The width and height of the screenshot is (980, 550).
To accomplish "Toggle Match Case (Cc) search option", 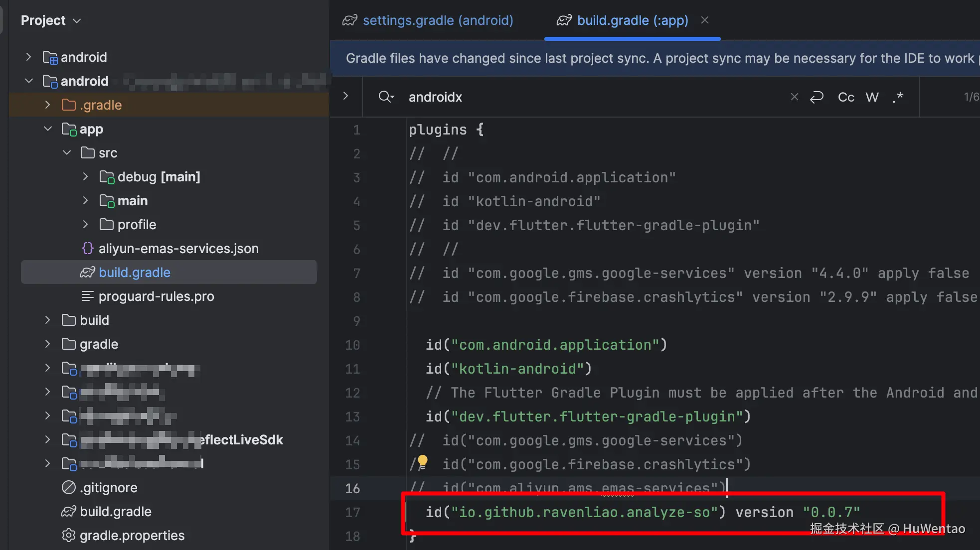I will [846, 97].
